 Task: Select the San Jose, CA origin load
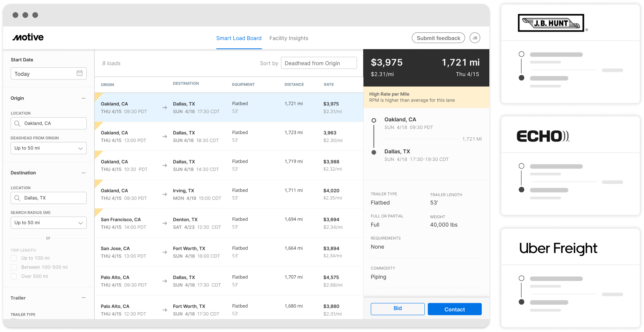tap(229, 252)
